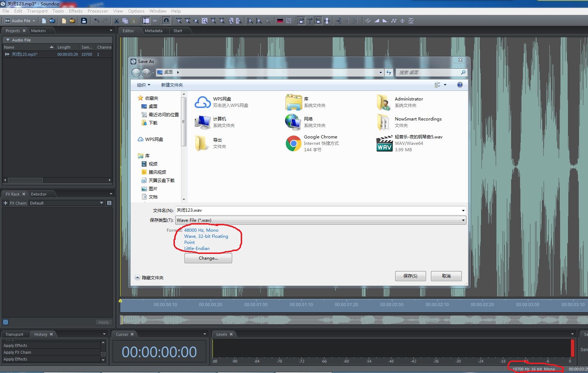
Task: Click the 保存(S) save button
Action: pos(410,276)
